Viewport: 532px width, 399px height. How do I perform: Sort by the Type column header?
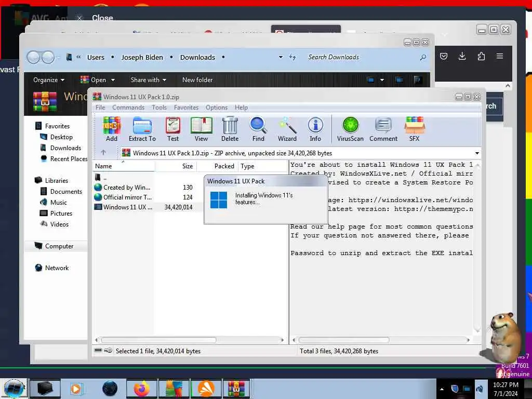point(263,166)
